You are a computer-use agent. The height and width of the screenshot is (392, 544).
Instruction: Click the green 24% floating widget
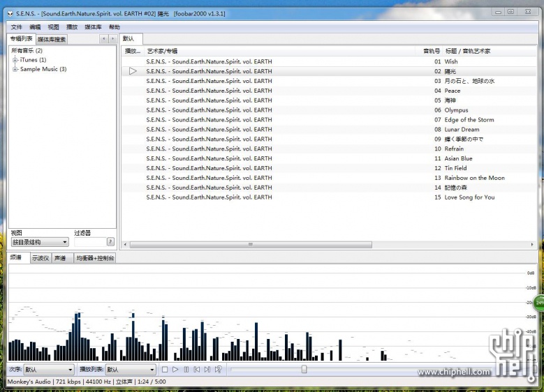coord(539,303)
